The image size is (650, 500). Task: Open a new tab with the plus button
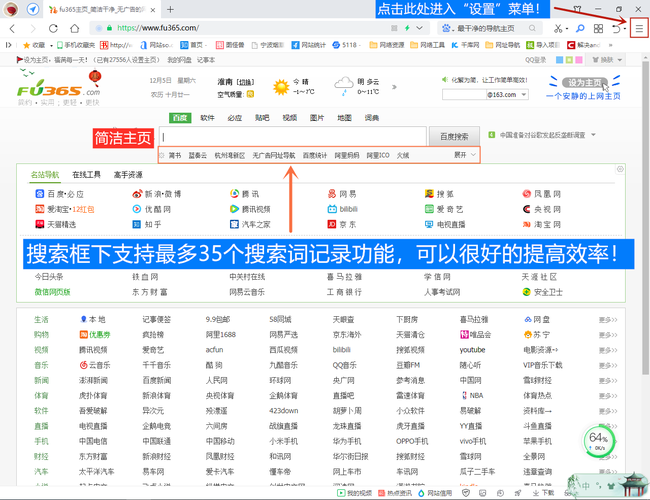170,9
